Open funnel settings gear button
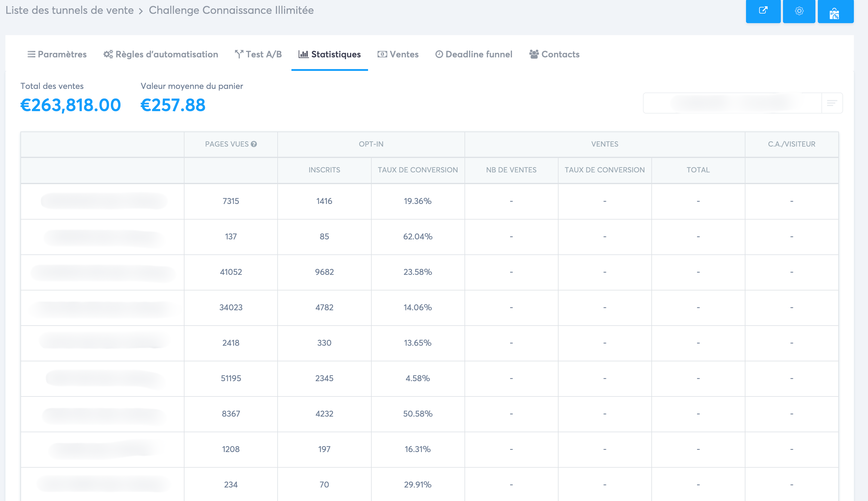Image resolution: width=868 pixels, height=501 pixels. click(x=799, y=11)
